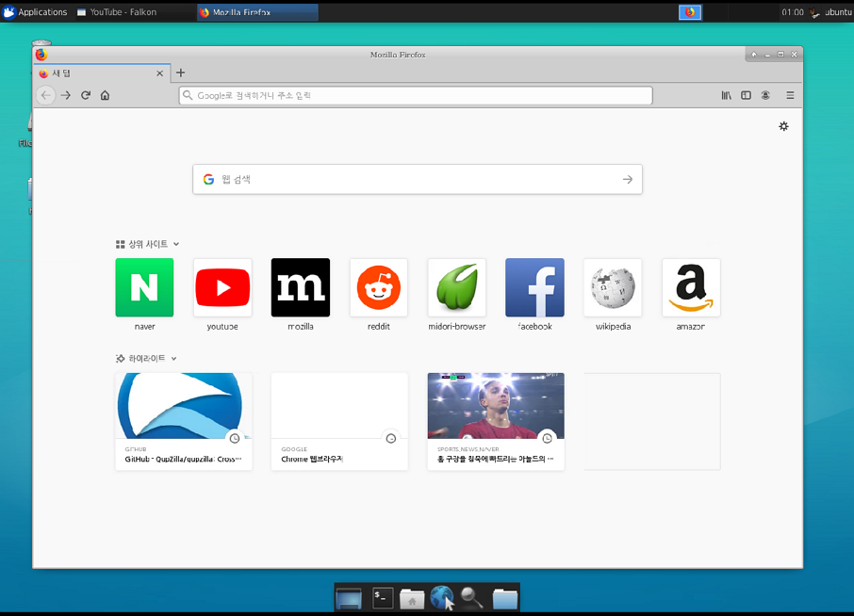
Task: Click the Firefox icon in panel workspace area
Action: click(690, 12)
